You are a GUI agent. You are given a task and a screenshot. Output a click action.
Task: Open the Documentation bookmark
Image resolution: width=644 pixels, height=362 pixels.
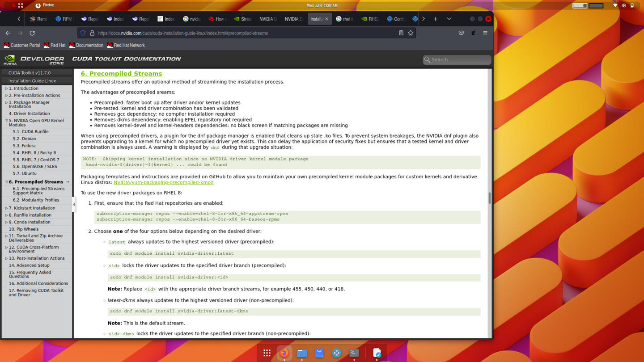[86, 45]
